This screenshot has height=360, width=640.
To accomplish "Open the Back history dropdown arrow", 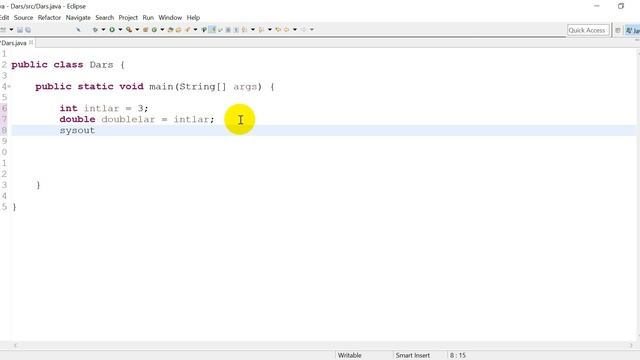I will coord(295,29).
